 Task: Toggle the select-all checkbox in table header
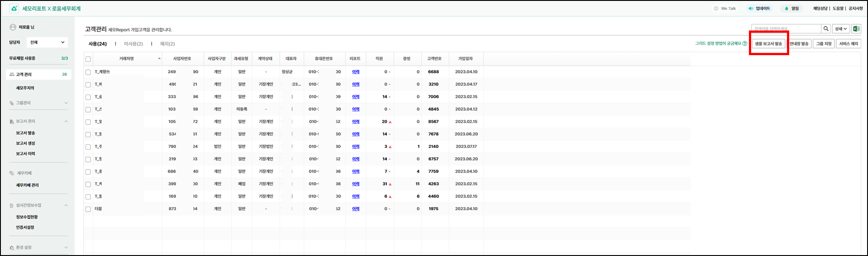88,59
